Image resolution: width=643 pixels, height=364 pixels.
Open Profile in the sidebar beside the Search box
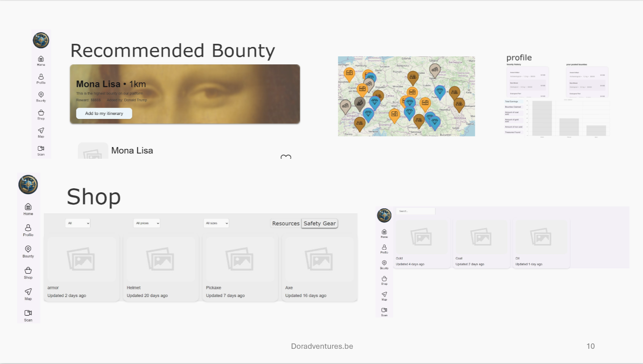coord(384,249)
